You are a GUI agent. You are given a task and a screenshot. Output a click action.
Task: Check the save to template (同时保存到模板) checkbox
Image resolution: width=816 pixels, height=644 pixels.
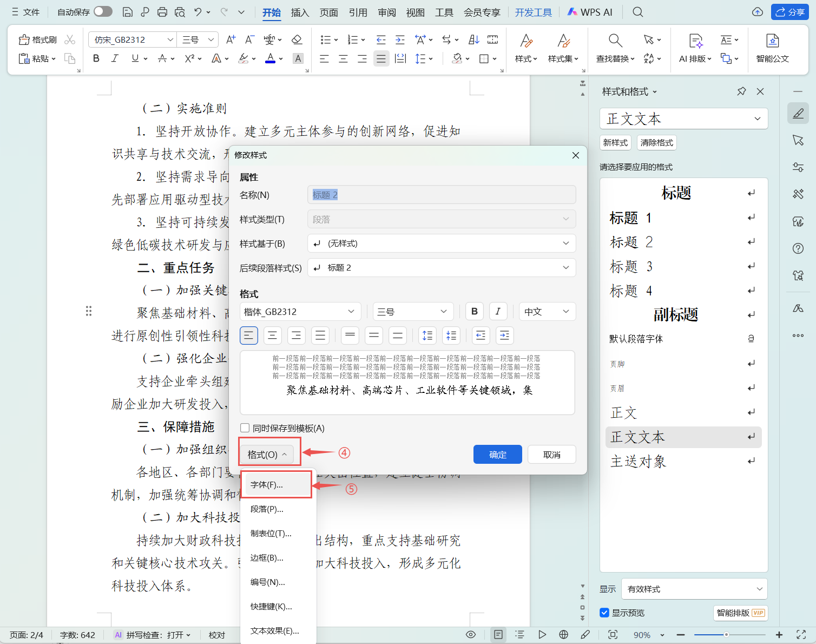245,428
